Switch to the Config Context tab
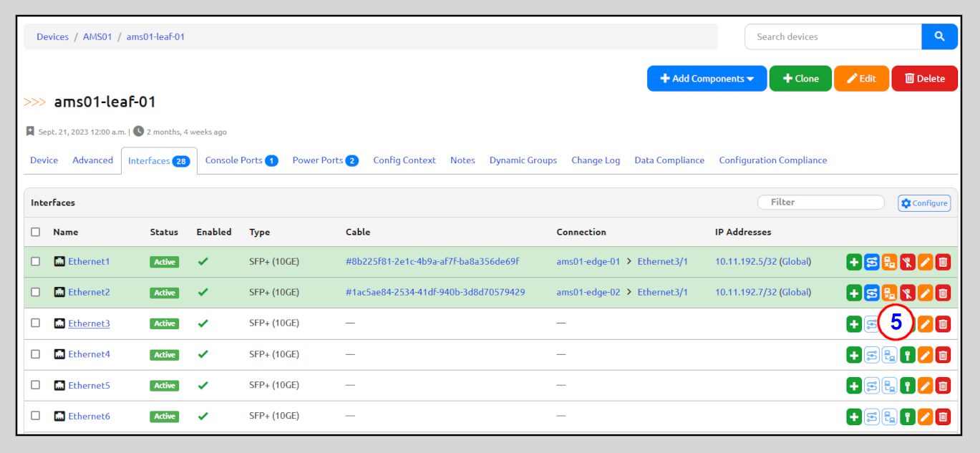980x453 pixels. pos(404,160)
